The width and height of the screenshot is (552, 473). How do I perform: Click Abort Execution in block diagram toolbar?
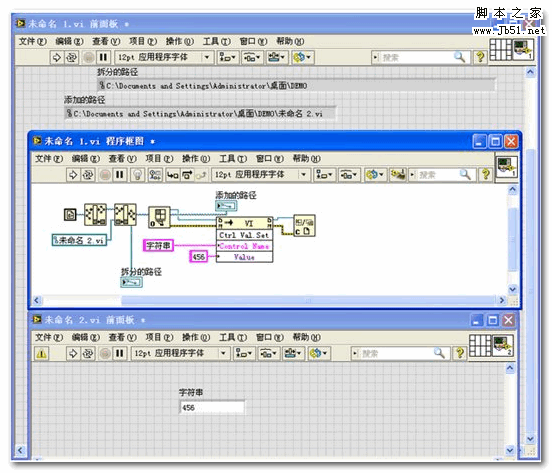(105, 175)
